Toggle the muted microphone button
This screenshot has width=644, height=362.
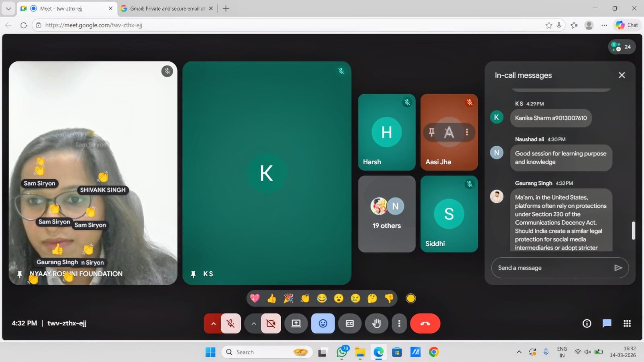231,323
